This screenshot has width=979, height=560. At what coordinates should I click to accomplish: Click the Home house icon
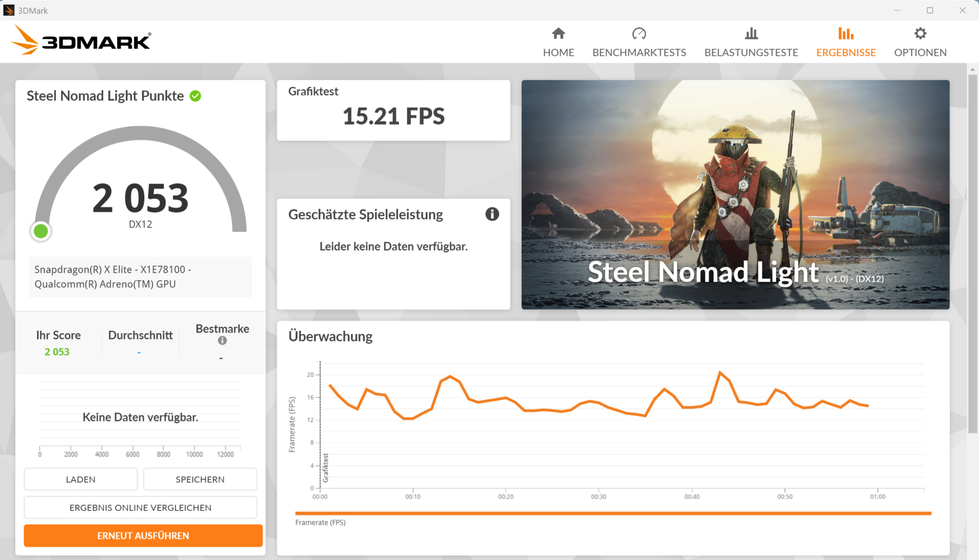[558, 34]
